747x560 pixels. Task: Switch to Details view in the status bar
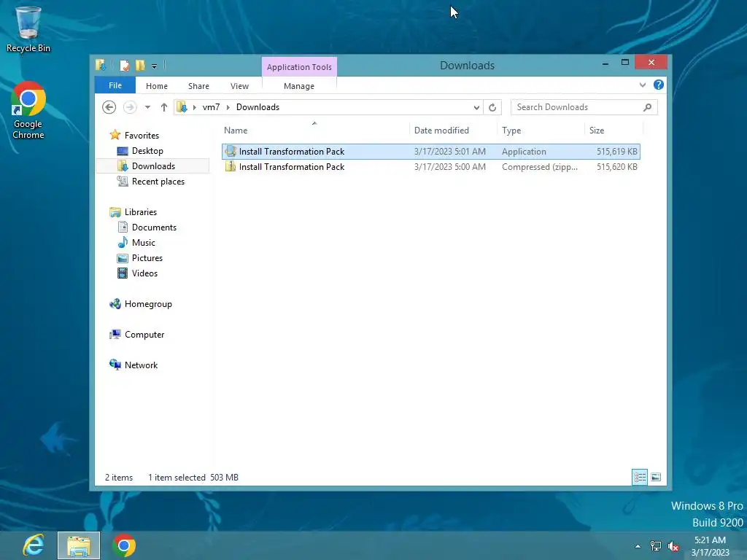(640, 477)
